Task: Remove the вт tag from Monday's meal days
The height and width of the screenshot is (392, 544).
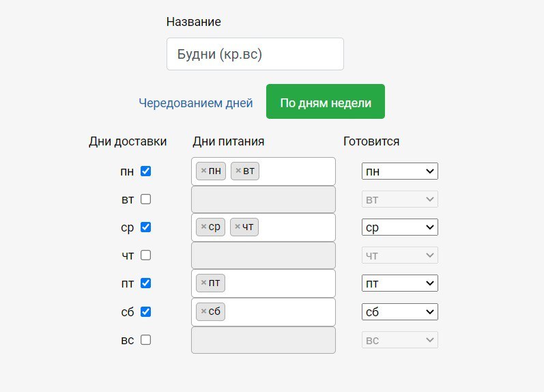Action: [x=238, y=171]
